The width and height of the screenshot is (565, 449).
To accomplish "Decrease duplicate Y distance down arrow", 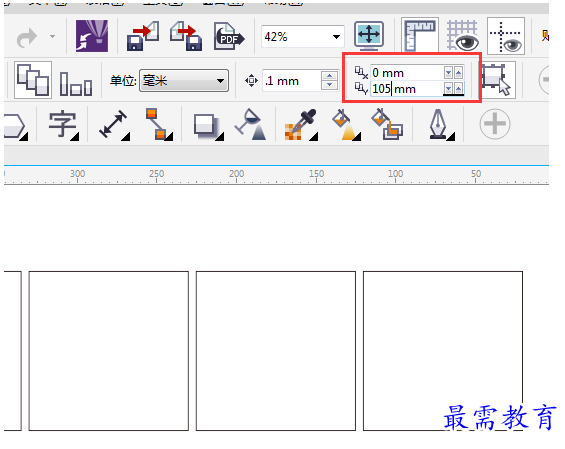I will click(449, 88).
